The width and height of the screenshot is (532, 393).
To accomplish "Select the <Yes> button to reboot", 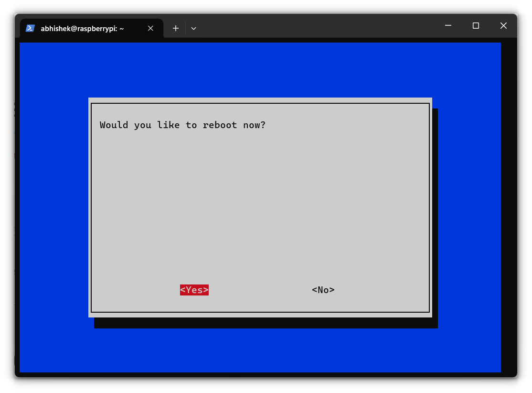I will (x=194, y=290).
